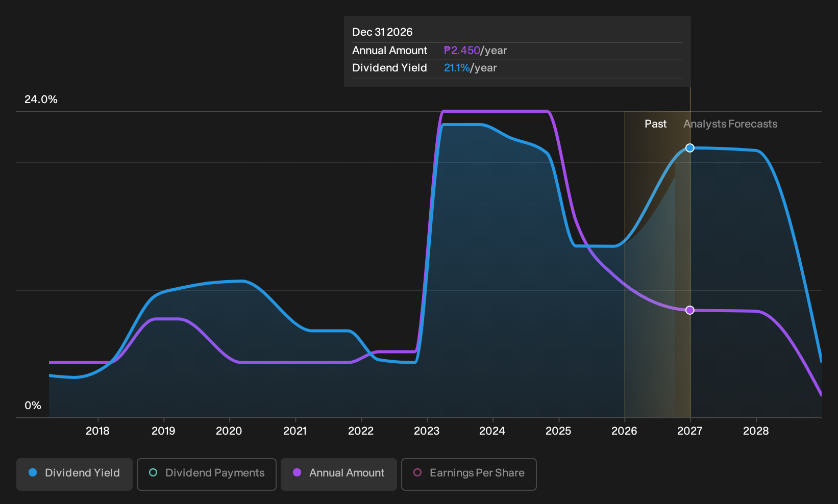The image size is (838, 504).
Task: Click the purple Annual Amount data point marker
Action: click(690, 310)
